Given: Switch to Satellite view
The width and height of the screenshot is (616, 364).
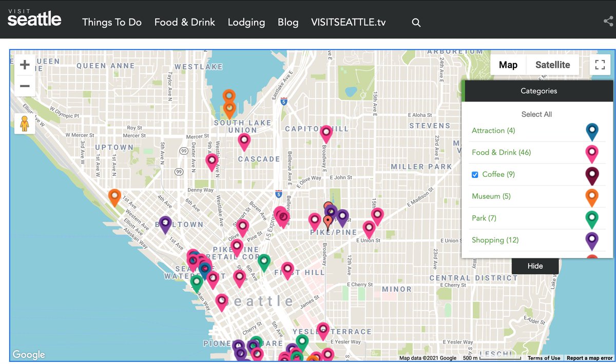Looking at the screenshot, I should pos(553,65).
